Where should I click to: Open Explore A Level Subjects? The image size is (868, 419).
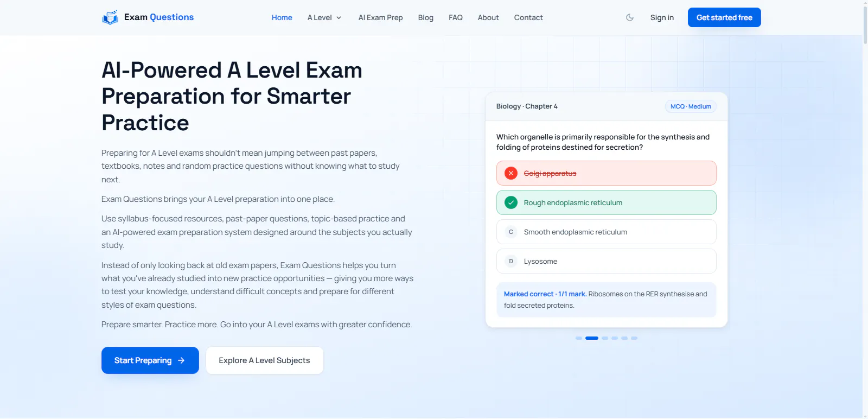pos(265,360)
